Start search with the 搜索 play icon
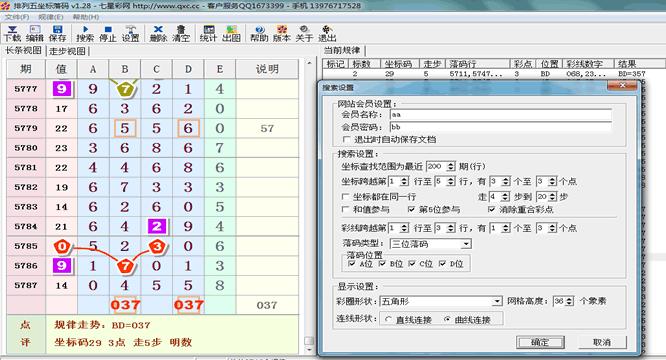Screen dimensions: 666x360 click(85, 34)
